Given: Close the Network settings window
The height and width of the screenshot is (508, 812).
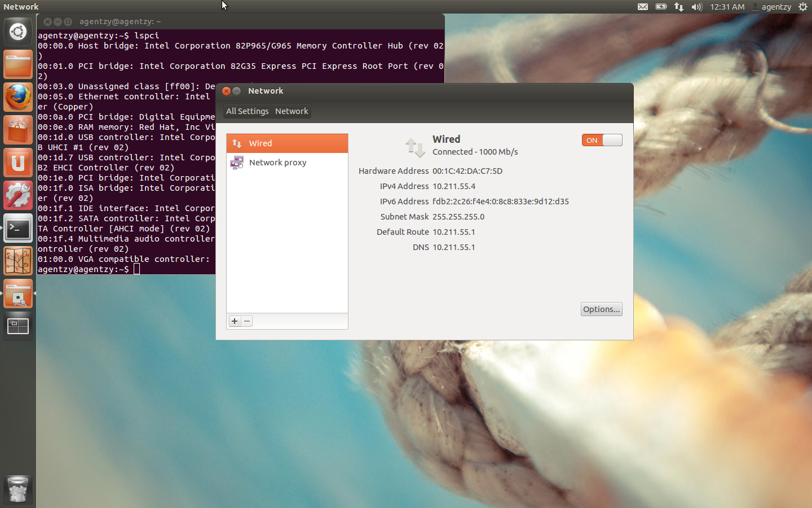Looking at the screenshot, I should click(x=226, y=91).
